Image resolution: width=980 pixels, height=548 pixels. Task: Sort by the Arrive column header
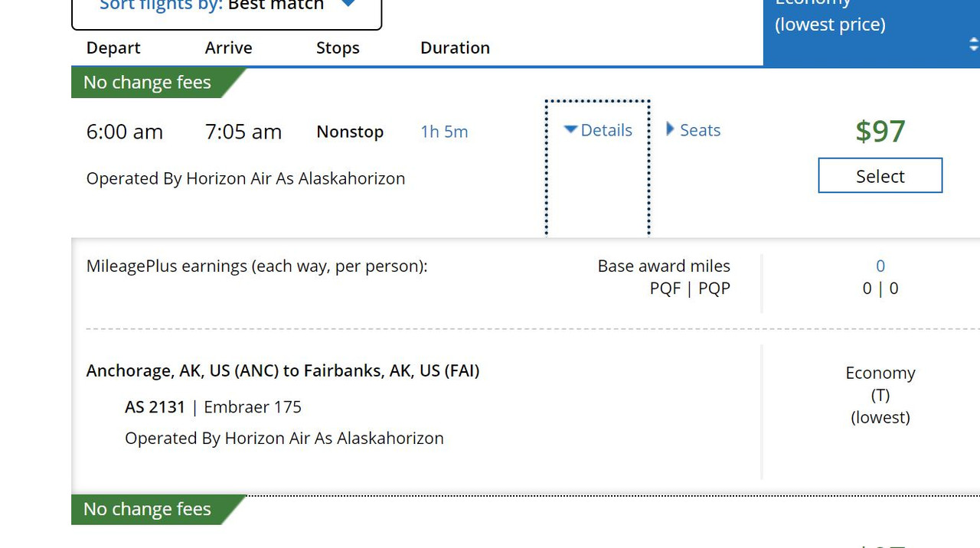click(x=228, y=47)
